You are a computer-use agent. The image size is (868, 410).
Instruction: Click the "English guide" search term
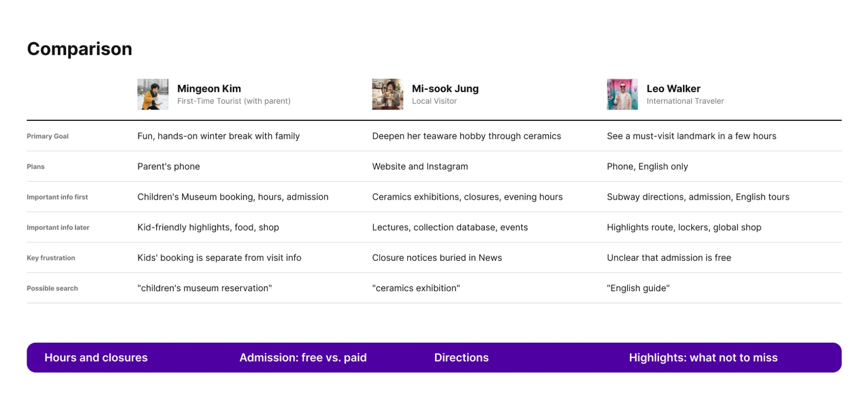point(639,288)
